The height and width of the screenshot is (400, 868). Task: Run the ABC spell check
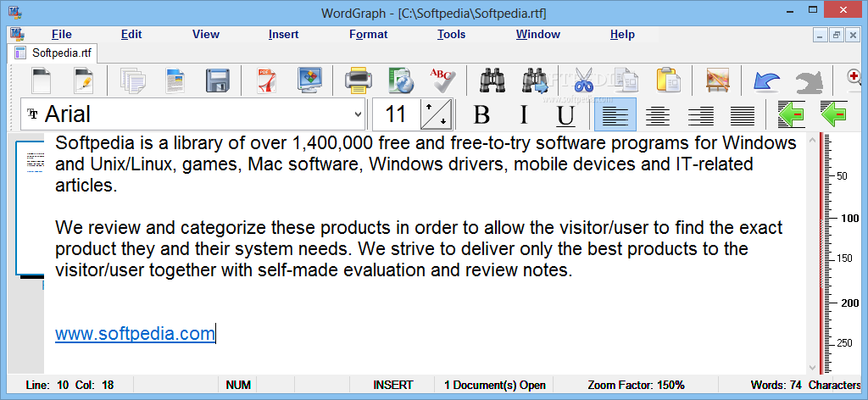click(x=442, y=81)
